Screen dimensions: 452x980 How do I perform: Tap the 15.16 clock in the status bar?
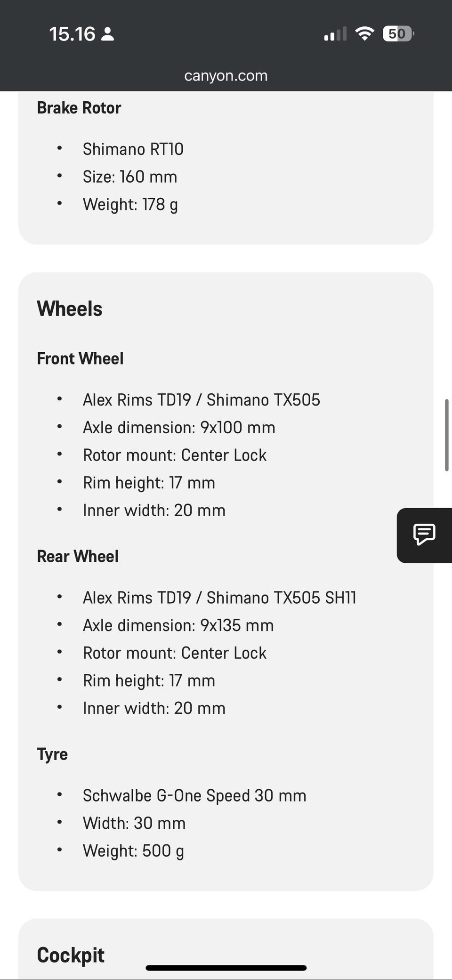[x=72, y=34]
